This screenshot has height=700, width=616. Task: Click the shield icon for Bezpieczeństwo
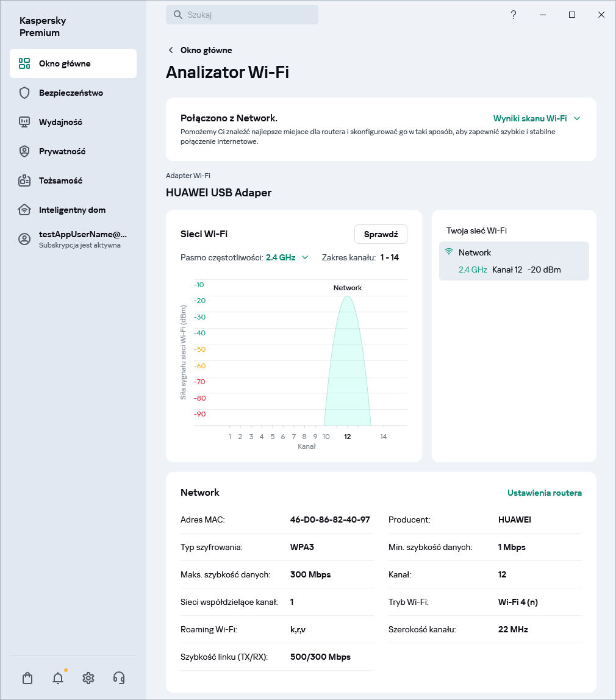point(24,93)
